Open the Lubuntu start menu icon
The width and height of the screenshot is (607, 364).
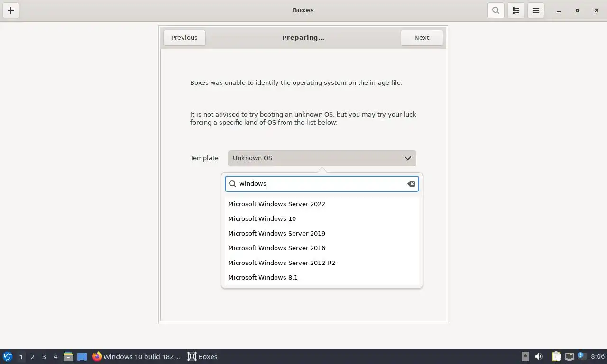(x=8, y=357)
